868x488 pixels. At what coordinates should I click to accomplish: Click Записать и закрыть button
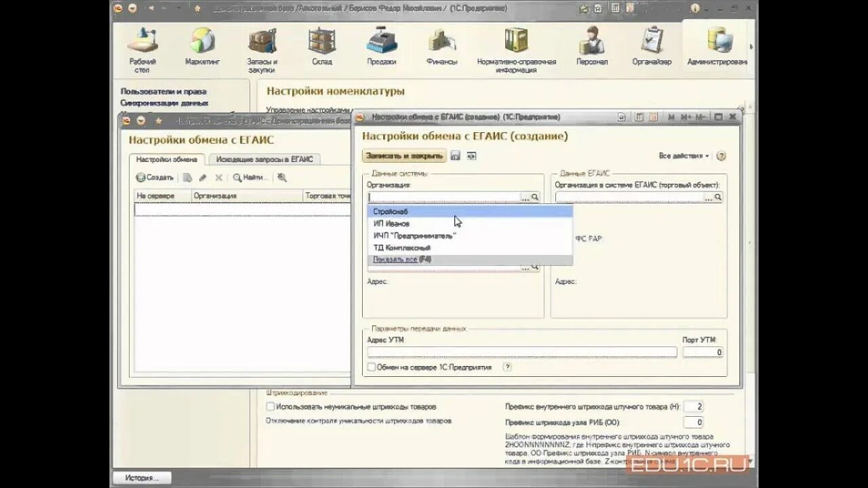click(404, 156)
